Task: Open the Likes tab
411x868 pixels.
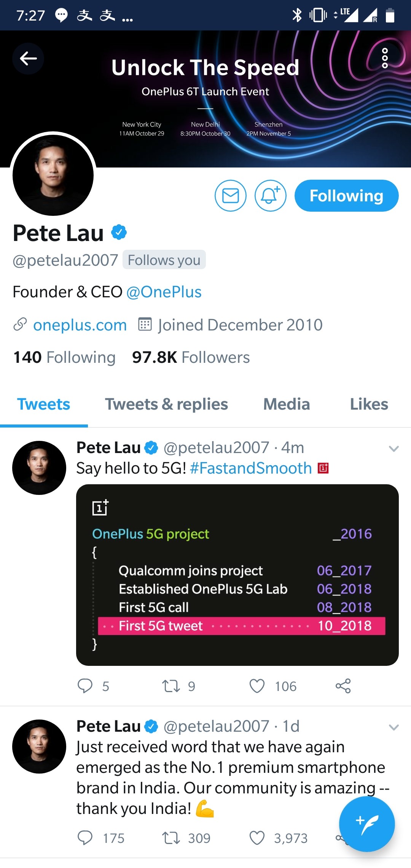Action: click(x=369, y=404)
